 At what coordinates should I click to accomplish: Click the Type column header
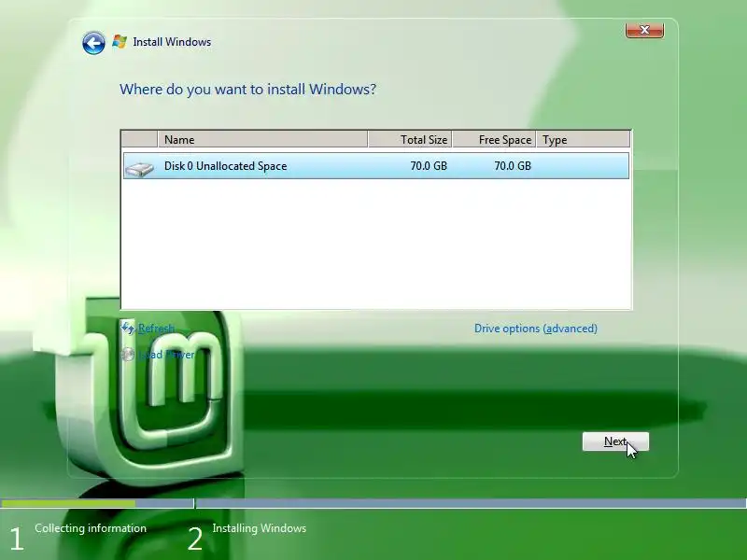click(x=583, y=139)
